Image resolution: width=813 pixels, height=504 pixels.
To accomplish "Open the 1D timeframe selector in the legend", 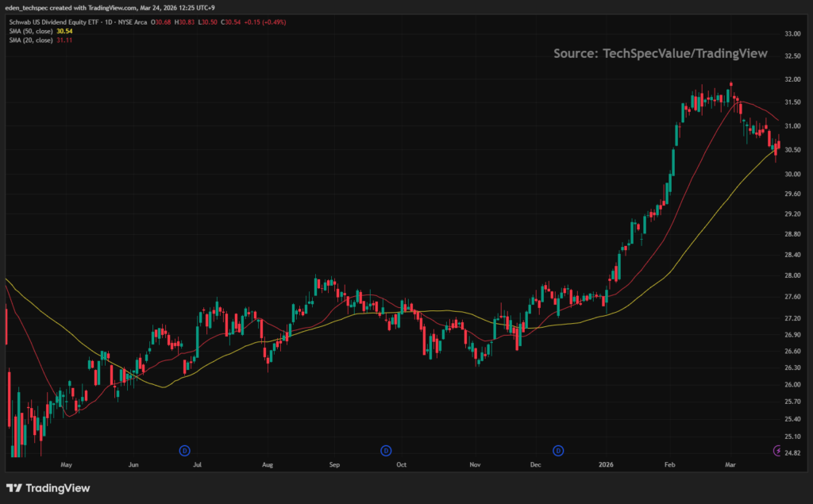I will 106,23.
